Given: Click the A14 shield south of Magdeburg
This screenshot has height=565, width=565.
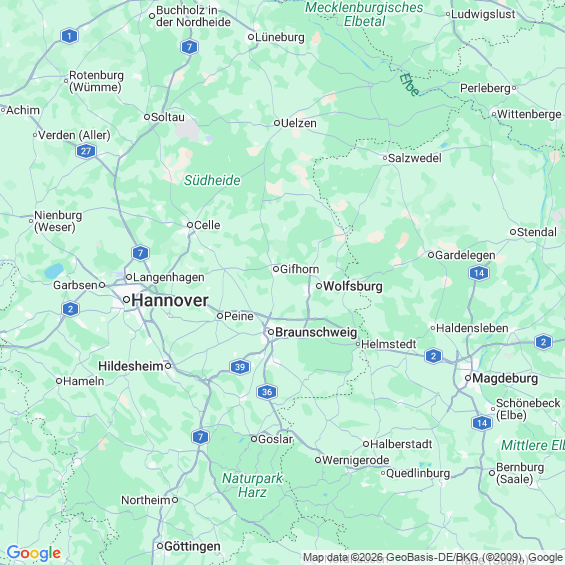Looking at the screenshot, I should (482, 423).
